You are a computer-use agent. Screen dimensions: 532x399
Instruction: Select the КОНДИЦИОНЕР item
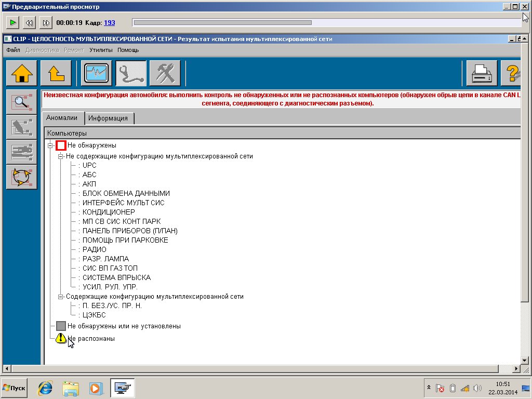point(109,212)
